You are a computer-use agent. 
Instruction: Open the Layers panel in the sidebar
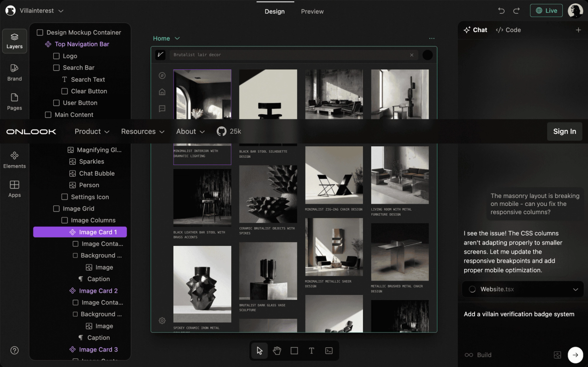15,41
